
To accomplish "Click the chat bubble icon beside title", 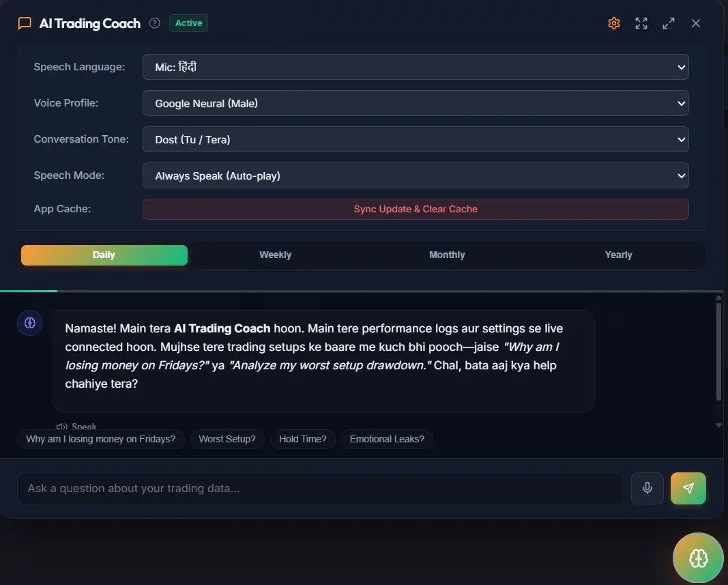I will click(25, 23).
